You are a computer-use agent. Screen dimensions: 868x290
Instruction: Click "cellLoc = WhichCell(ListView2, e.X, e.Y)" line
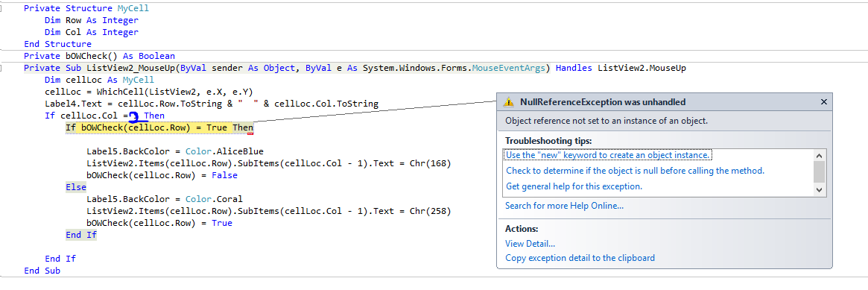(149, 92)
